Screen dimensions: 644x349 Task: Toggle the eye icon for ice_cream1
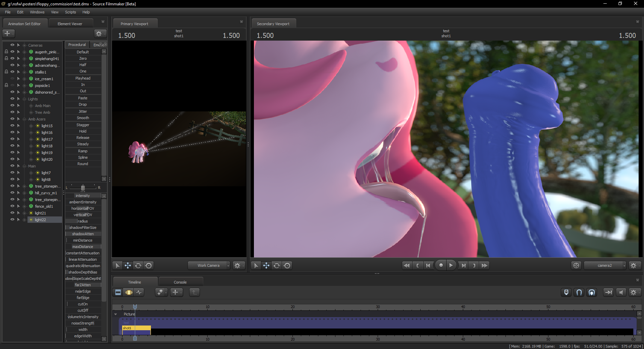[x=12, y=79]
